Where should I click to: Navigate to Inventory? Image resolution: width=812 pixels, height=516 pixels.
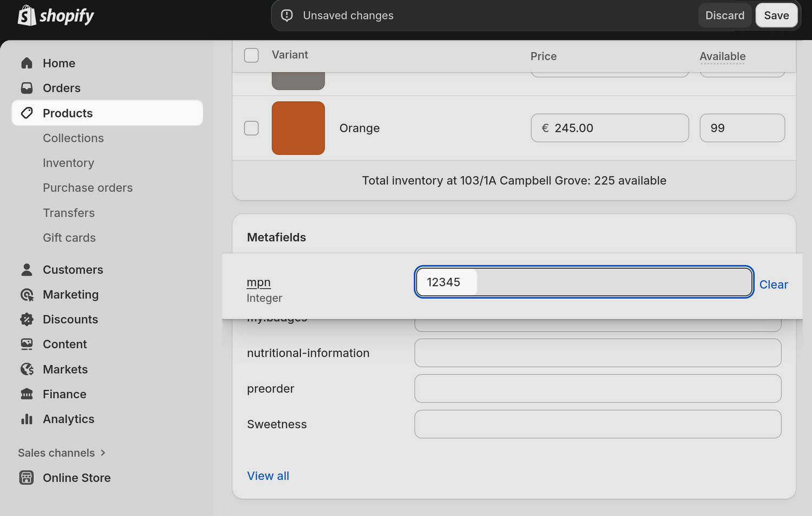pos(68,162)
